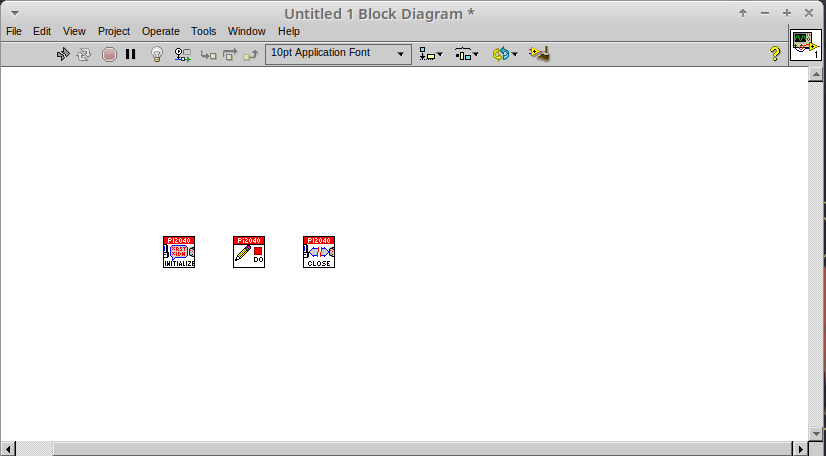Close the Block Diagram window

(809, 13)
